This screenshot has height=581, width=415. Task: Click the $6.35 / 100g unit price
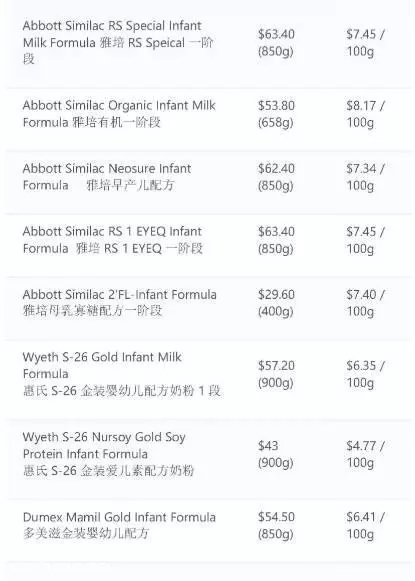tap(365, 374)
